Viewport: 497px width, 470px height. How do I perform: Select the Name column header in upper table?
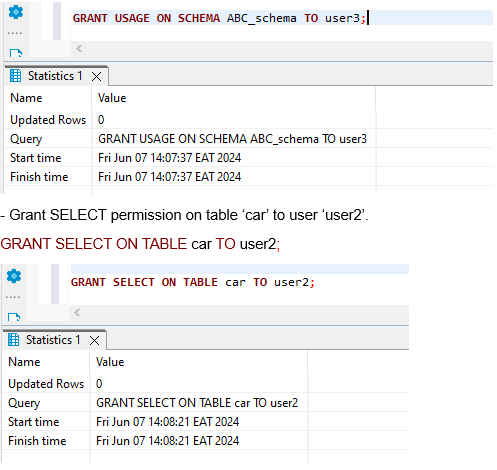click(26, 98)
